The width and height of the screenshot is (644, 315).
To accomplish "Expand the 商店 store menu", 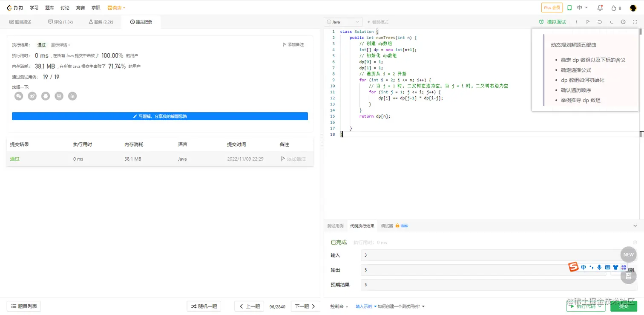I will point(116,8).
